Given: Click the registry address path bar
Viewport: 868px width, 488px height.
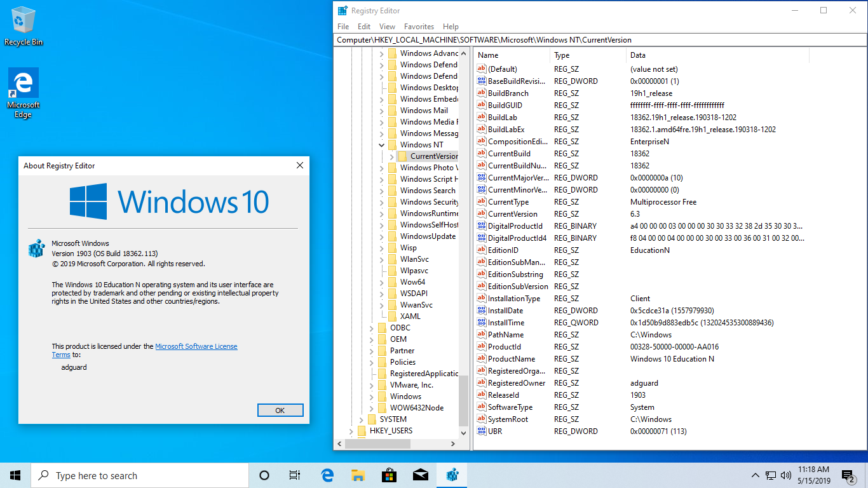Looking at the screenshot, I should 600,40.
